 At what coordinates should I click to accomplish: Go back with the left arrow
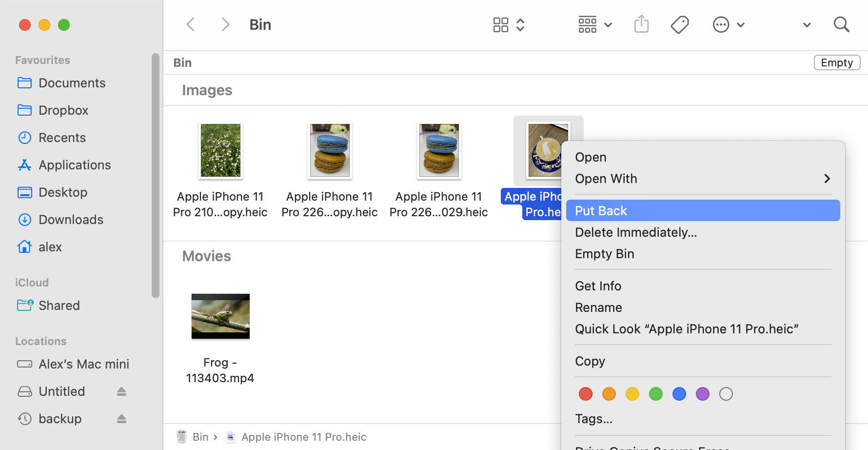(191, 24)
